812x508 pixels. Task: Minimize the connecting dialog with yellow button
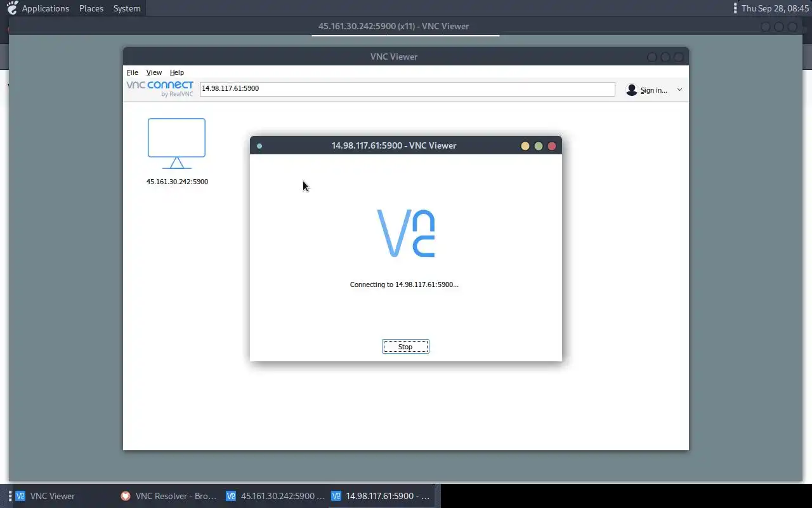click(525, 146)
